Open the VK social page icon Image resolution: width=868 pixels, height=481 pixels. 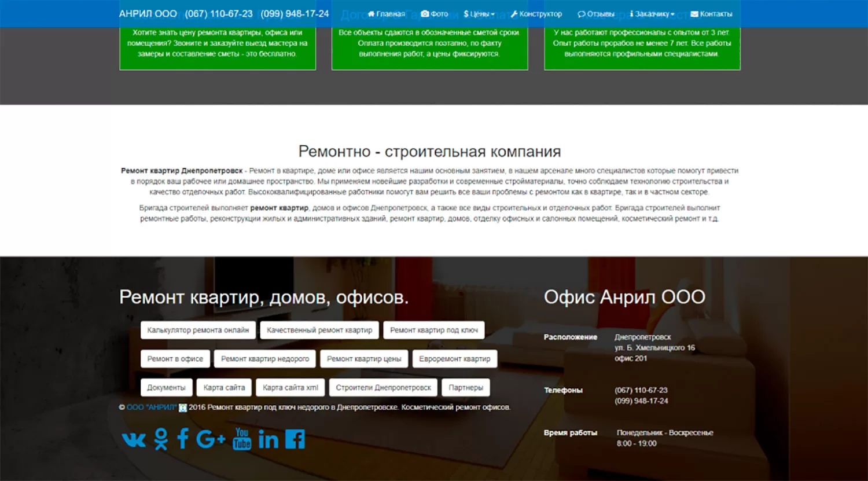point(134,440)
